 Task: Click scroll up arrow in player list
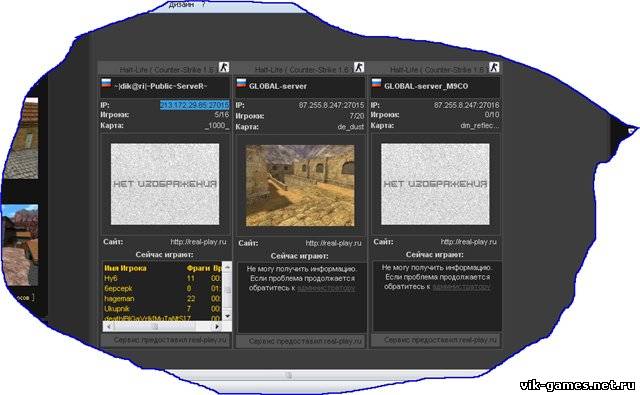tap(227, 268)
